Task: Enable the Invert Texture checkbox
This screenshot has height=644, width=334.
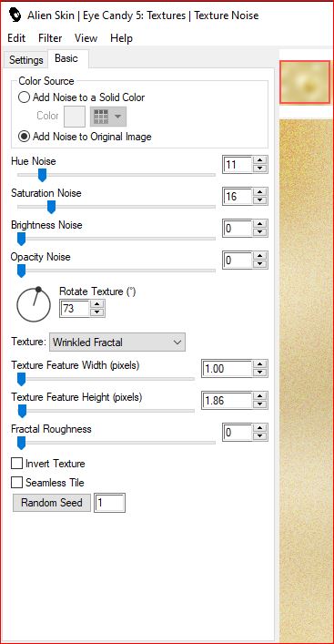Action: pos(16,464)
